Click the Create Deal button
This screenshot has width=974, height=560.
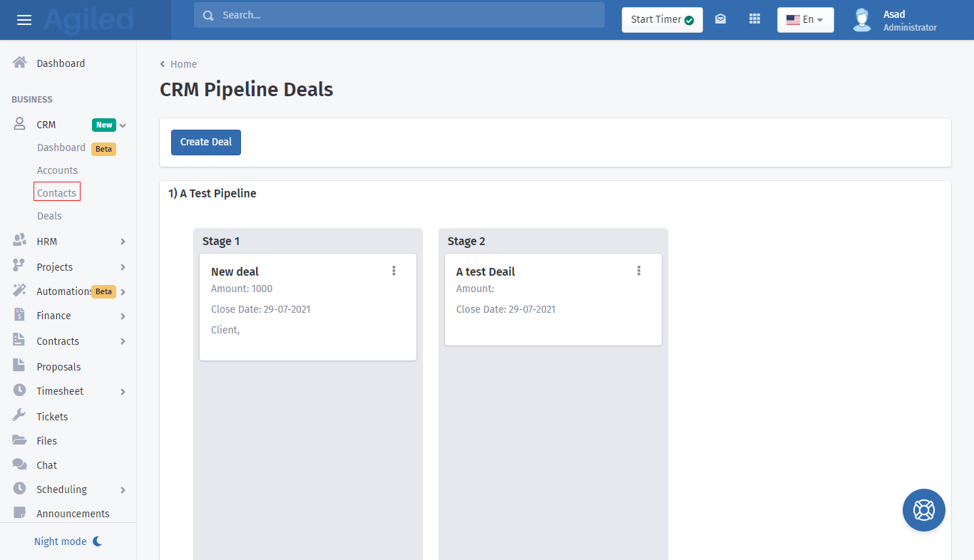point(206,142)
